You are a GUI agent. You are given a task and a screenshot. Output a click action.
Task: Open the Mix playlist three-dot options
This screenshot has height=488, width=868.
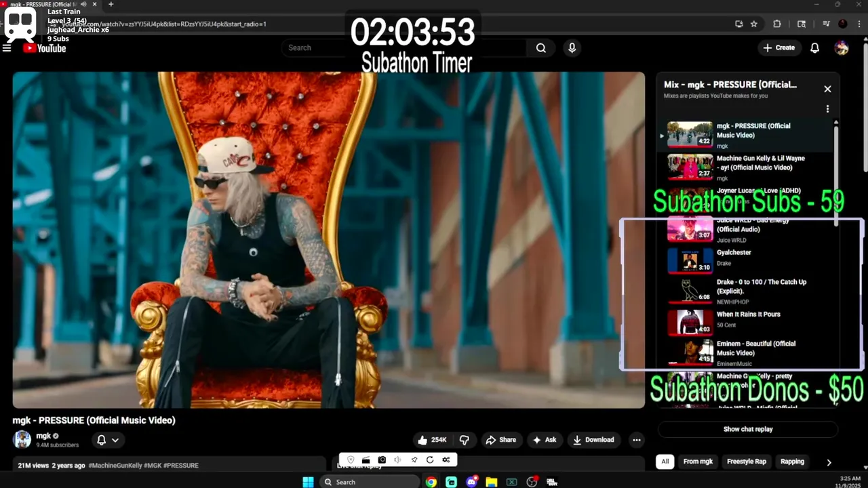[827, 108]
